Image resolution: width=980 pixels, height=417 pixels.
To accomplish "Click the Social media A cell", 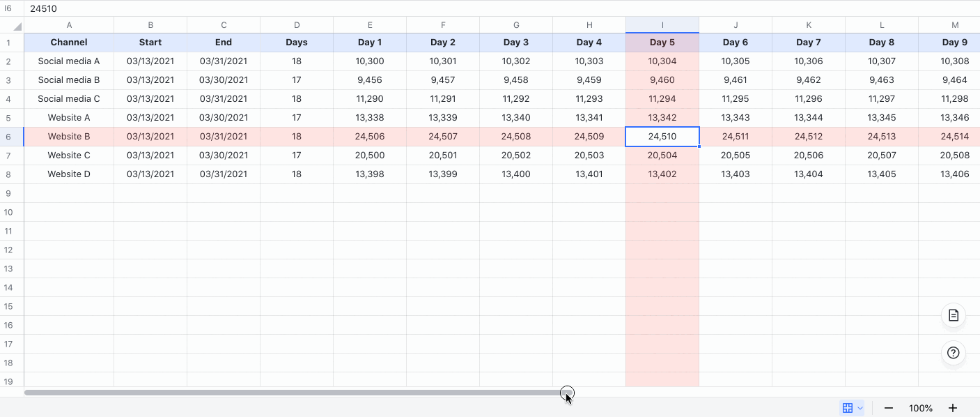I will pos(69,61).
